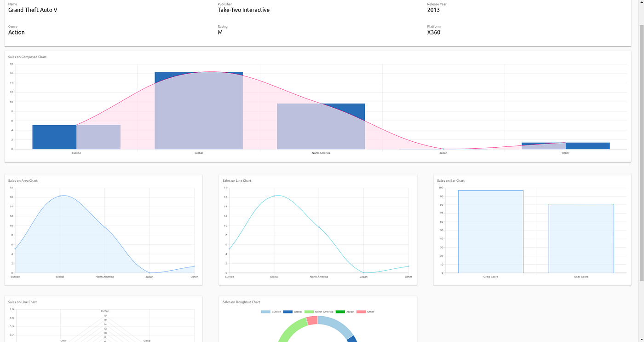The height and width of the screenshot is (342, 644).
Task: Click the Other axis label in the composed chart
Action: click(566, 153)
